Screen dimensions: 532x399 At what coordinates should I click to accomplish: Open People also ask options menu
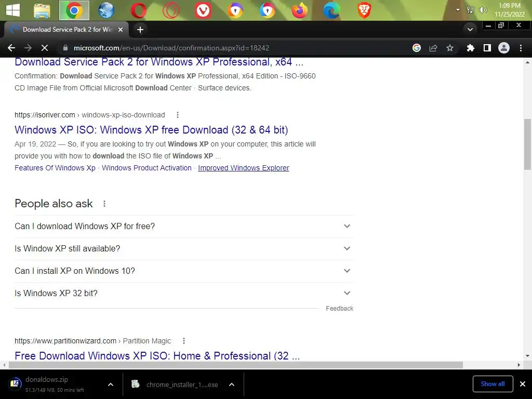pyautogui.click(x=104, y=204)
